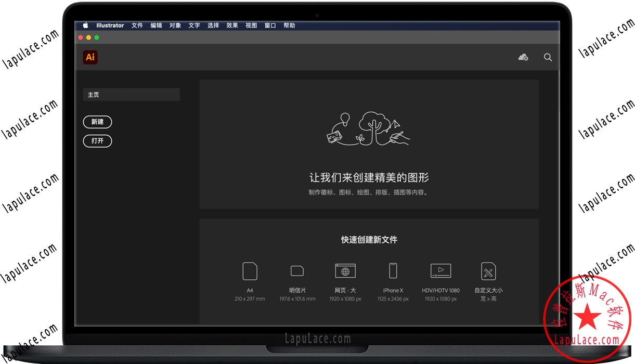Open the 效果 menu
The width and height of the screenshot is (635, 364).
pos(232,25)
